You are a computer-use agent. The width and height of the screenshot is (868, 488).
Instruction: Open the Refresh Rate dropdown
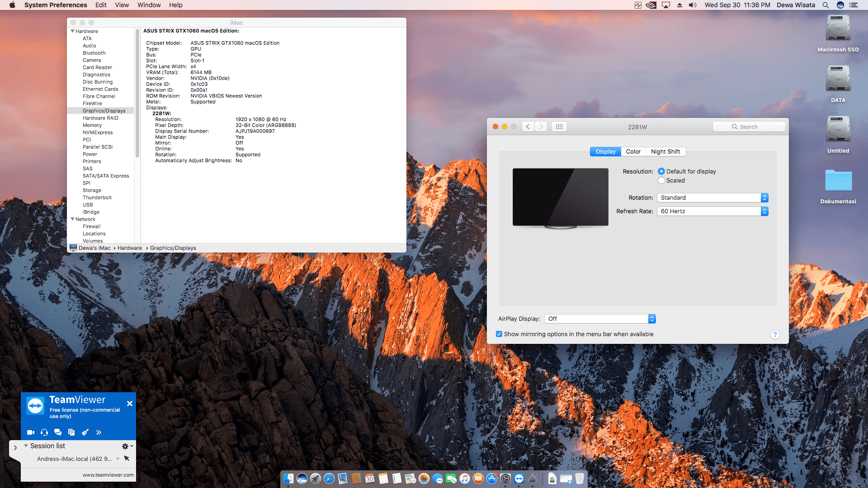(712, 211)
